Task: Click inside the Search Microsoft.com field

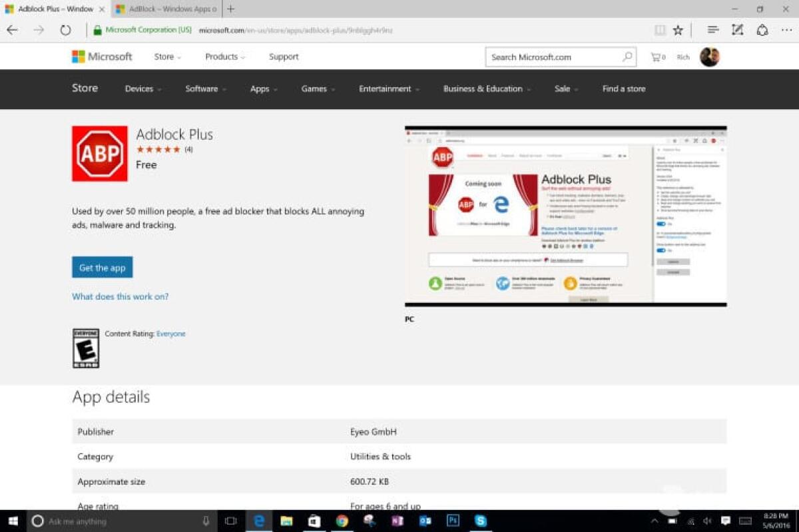Action: tap(553, 57)
